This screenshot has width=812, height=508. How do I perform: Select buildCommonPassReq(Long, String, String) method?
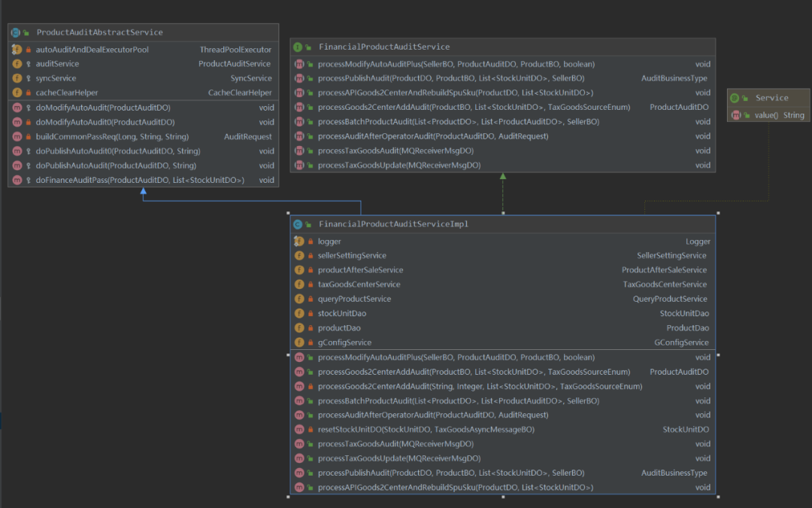[112, 137]
